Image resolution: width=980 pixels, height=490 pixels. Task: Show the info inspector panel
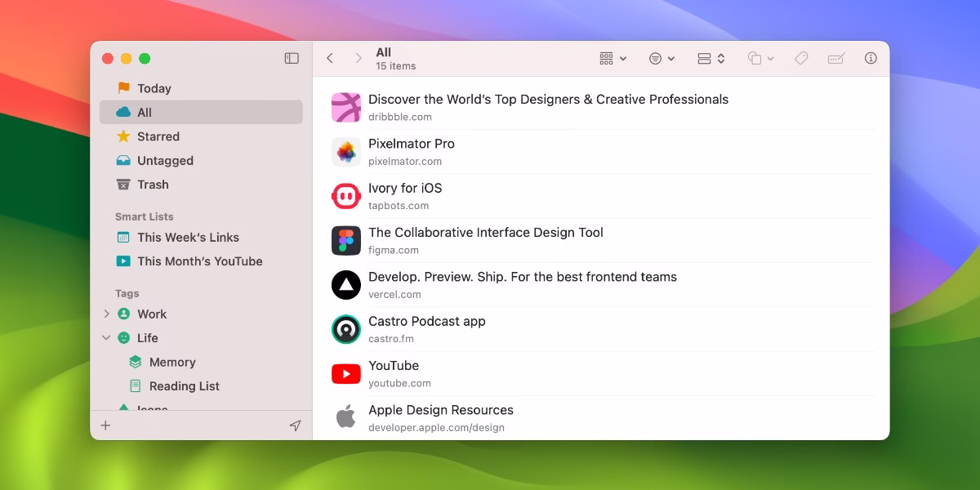pyautogui.click(x=871, y=58)
